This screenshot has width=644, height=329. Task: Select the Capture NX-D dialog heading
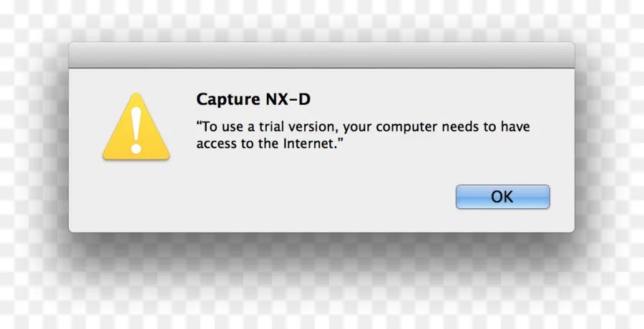pos(253,99)
